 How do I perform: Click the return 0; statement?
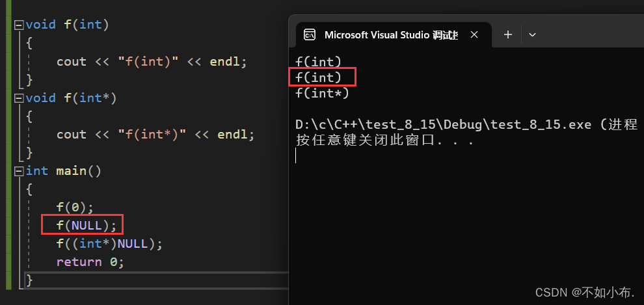(90, 262)
